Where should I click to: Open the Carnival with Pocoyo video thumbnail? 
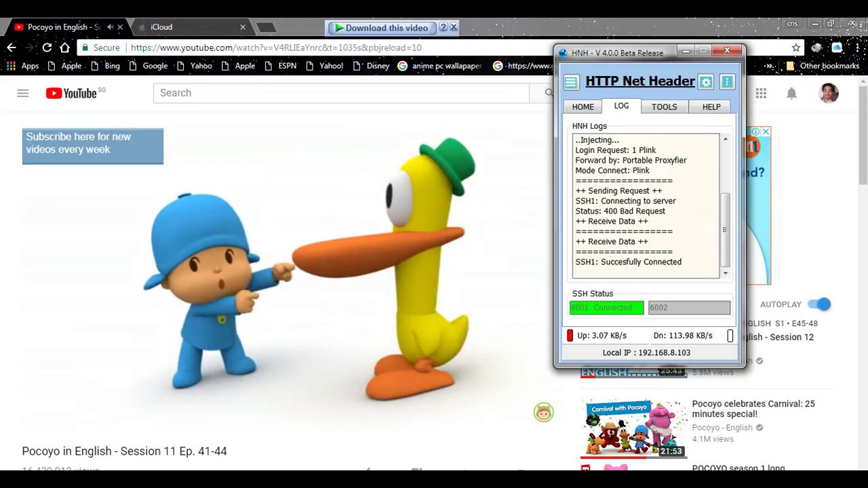[x=633, y=428]
